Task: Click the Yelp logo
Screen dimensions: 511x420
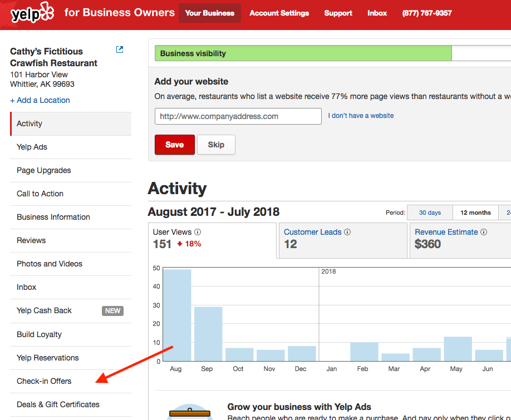Action: coord(32,13)
